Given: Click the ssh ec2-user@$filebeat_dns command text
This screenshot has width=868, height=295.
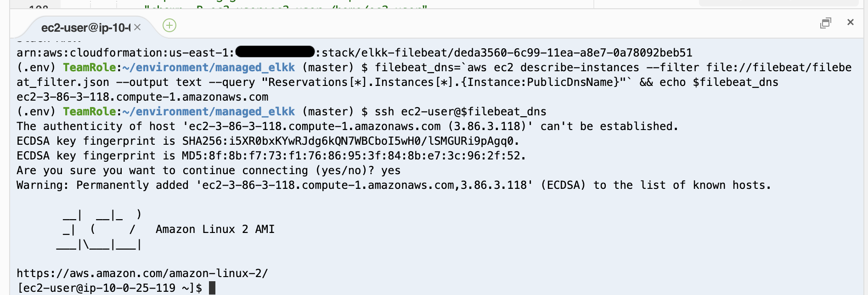Looking at the screenshot, I should 461,112.
